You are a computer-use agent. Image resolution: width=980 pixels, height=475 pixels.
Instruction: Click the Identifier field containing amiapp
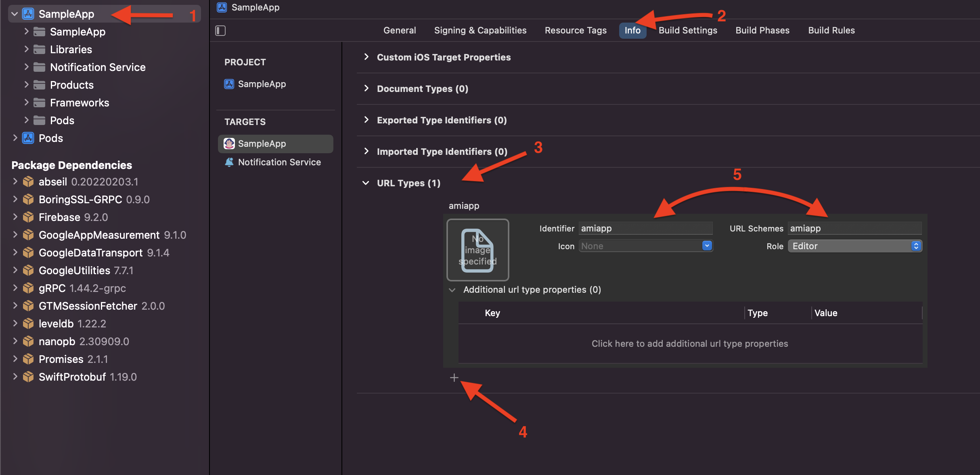point(646,228)
